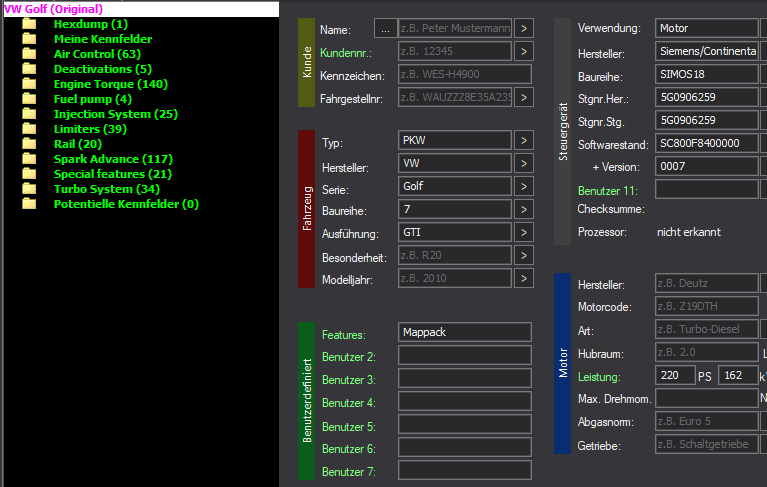Click the Air Control folder icon
The width and height of the screenshot is (767, 487).
[29, 54]
